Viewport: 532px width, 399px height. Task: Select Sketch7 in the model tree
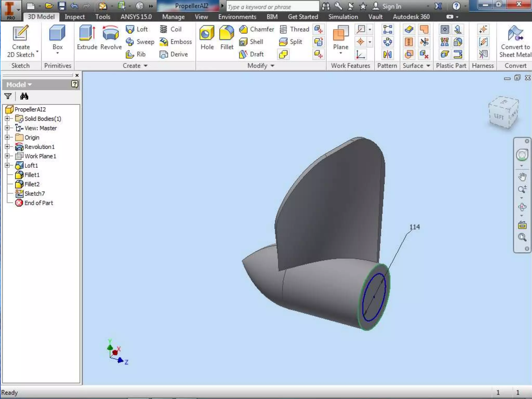34,194
